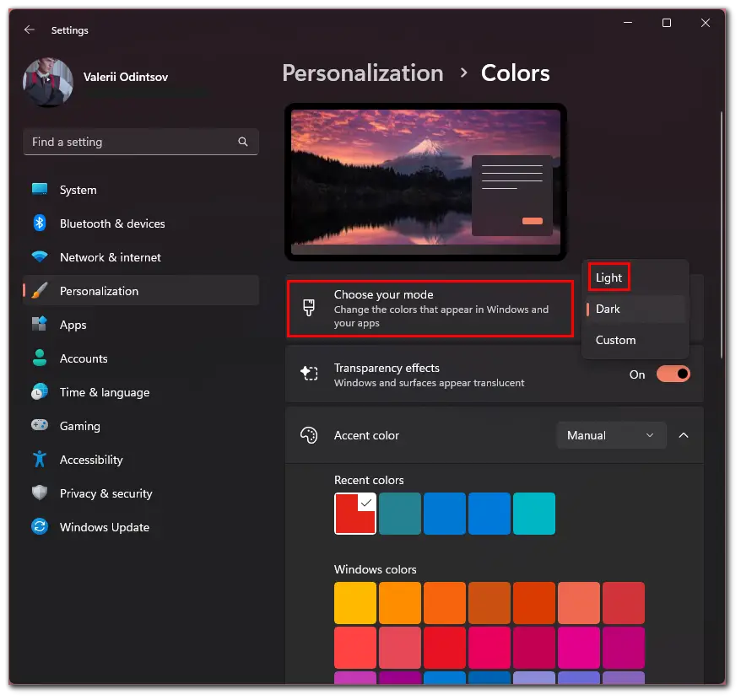Screen dimensions: 741x700
Task: Click the Personalization paintbrush icon
Action: coord(40,290)
